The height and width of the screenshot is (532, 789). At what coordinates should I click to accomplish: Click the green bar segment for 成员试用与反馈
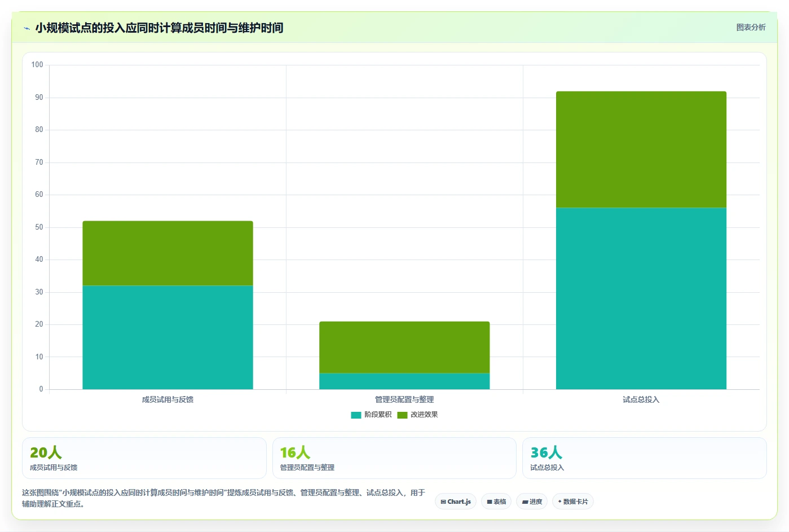[168, 253]
